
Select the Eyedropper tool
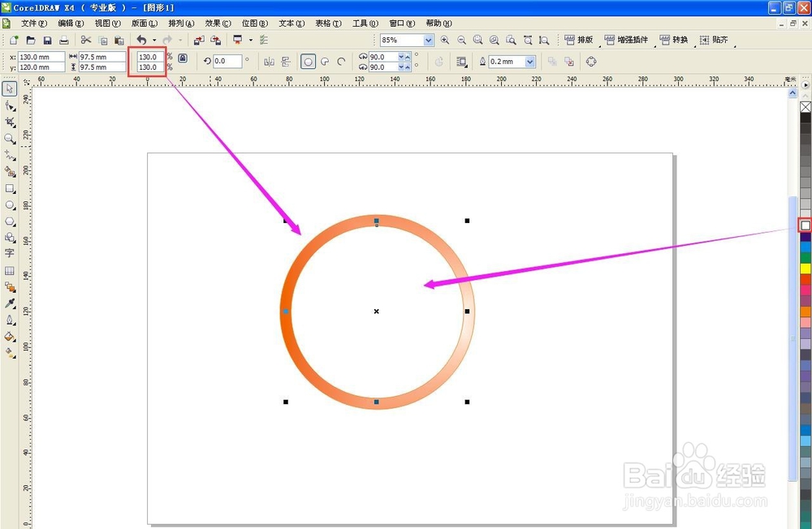pos(10,303)
